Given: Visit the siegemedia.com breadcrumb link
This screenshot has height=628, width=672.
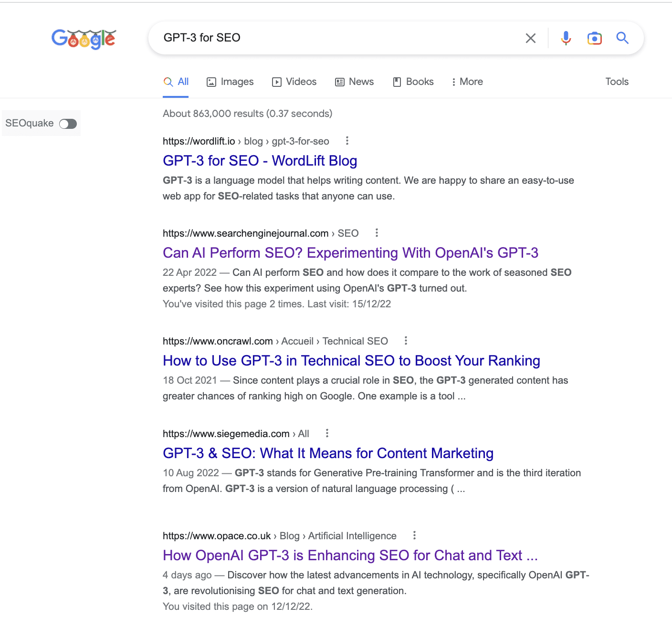Looking at the screenshot, I should (x=226, y=433).
